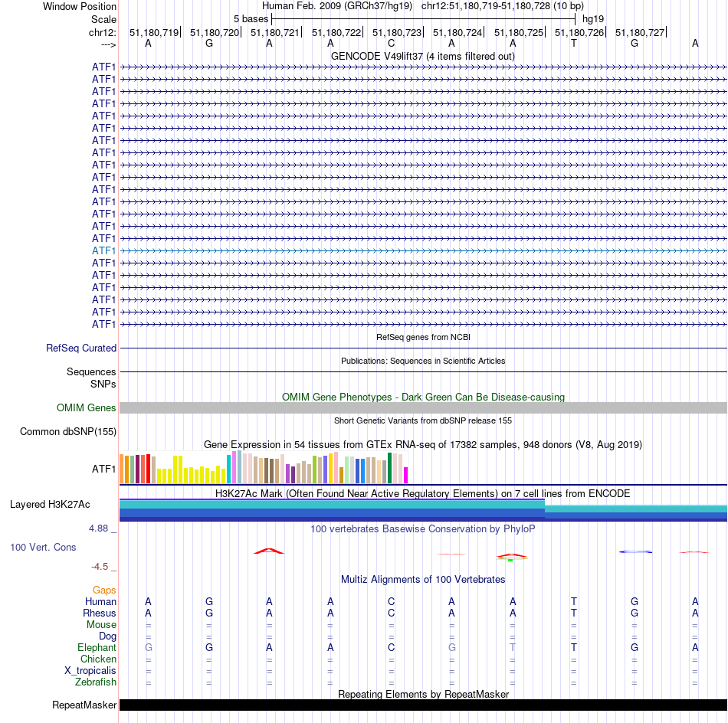The width and height of the screenshot is (728, 723).
Task: Click base C in the Rhesus row
Action: pyautogui.click(x=392, y=613)
